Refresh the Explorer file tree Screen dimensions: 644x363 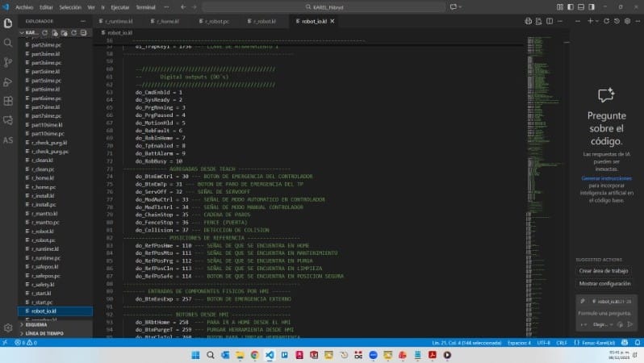click(74, 33)
